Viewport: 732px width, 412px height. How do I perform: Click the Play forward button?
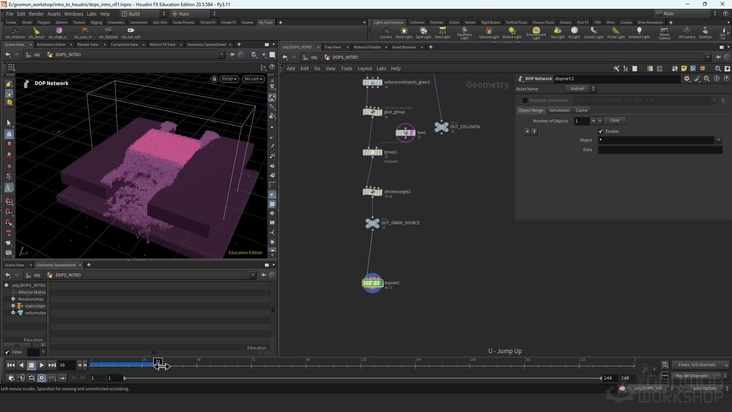[x=41, y=365]
